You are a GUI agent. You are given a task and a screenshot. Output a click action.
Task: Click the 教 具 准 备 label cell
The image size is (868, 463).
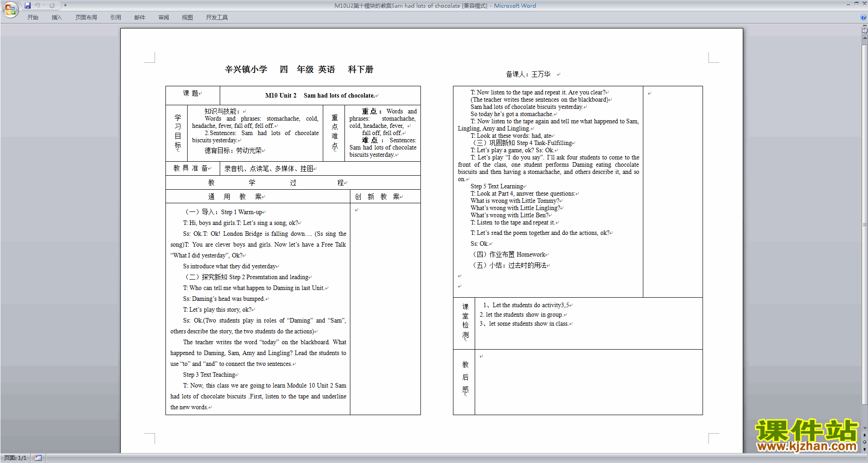click(193, 168)
